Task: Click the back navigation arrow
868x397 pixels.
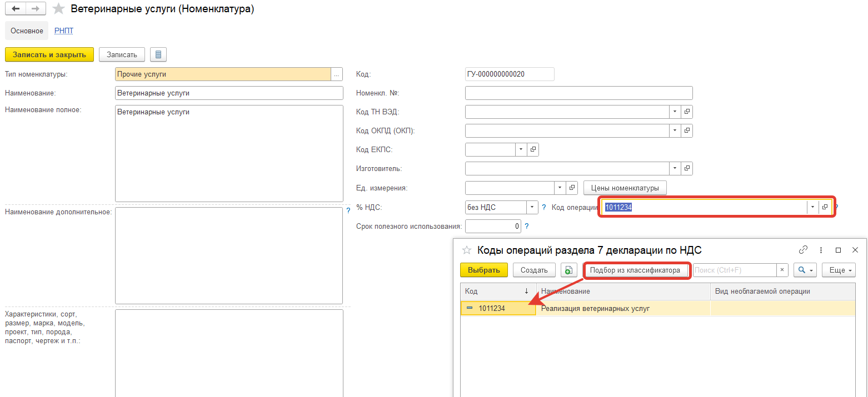Action: tap(16, 9)
